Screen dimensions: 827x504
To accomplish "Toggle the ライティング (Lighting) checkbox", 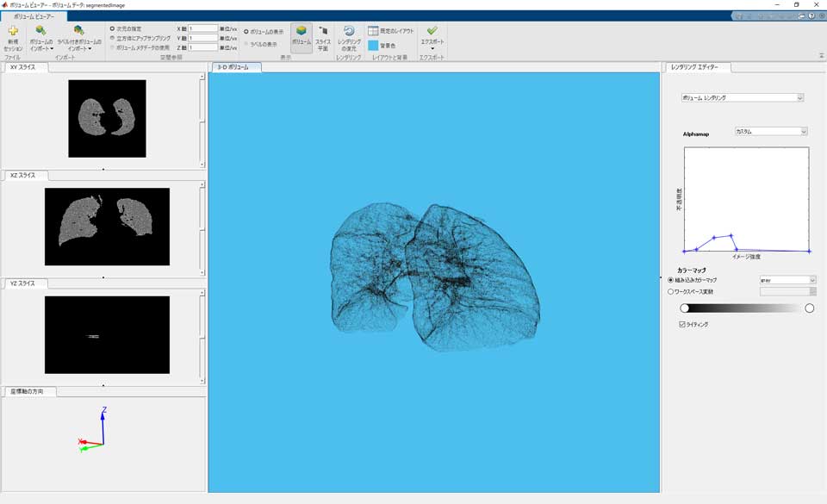I will pos(682,325).
